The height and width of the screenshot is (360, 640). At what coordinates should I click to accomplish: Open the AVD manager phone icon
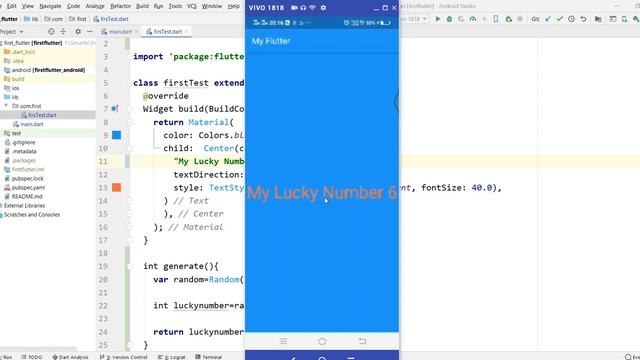[x=624, y=19]
